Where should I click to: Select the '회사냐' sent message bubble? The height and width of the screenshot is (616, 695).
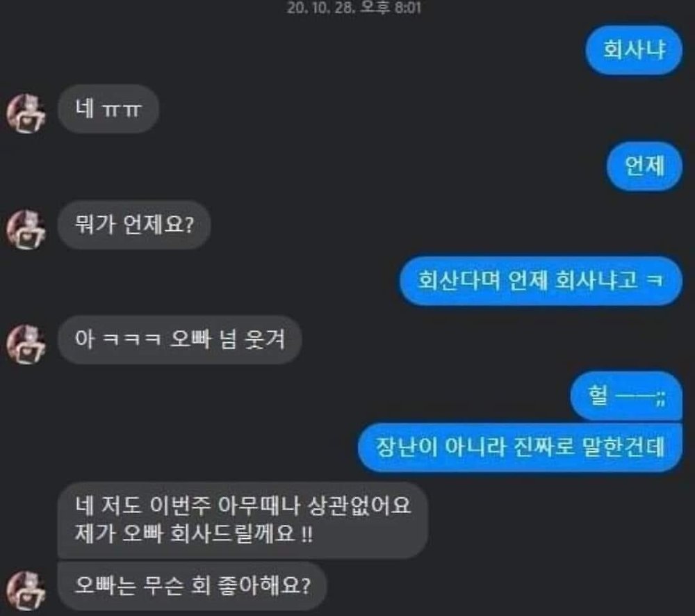pyautogui.click(x=634, y=49)
